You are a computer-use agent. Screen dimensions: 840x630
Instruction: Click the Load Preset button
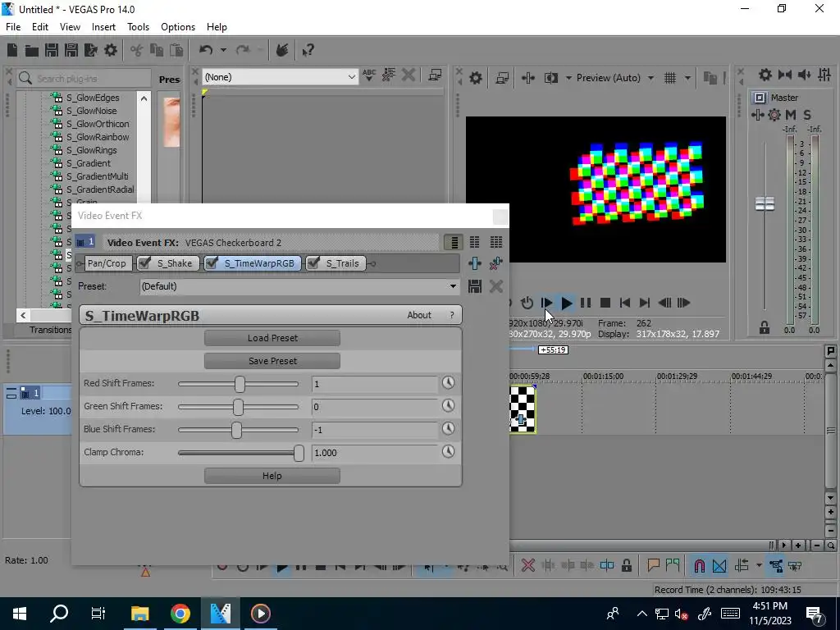tap(272, 338)
